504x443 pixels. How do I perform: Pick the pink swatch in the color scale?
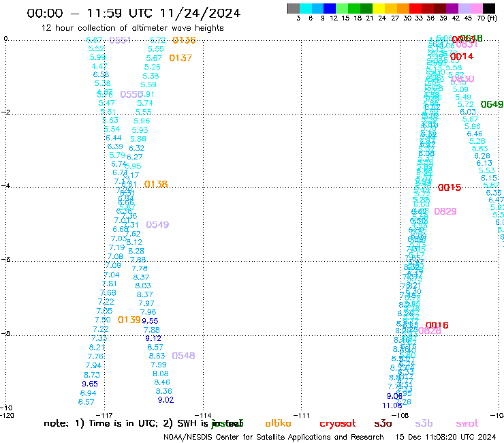[476, 8]
